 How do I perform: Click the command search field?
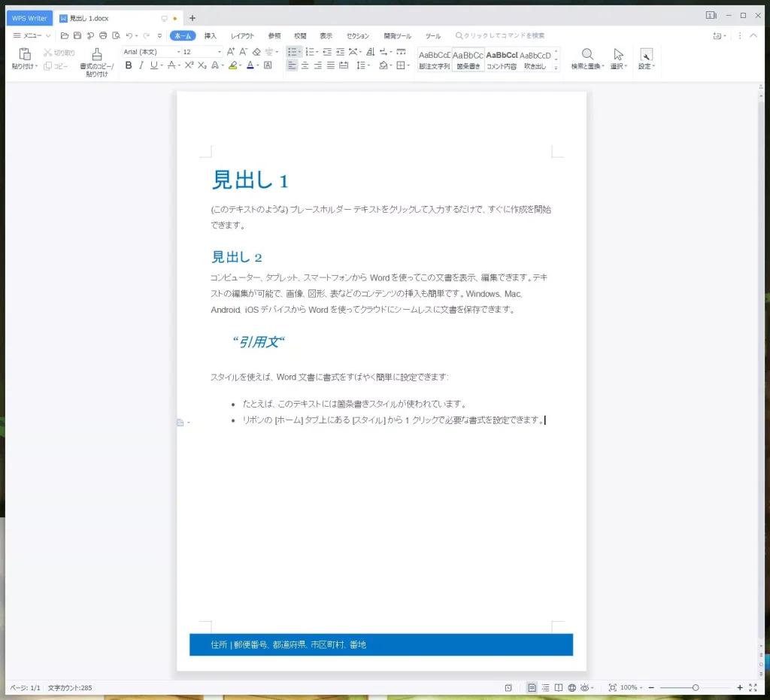(504, 35)
